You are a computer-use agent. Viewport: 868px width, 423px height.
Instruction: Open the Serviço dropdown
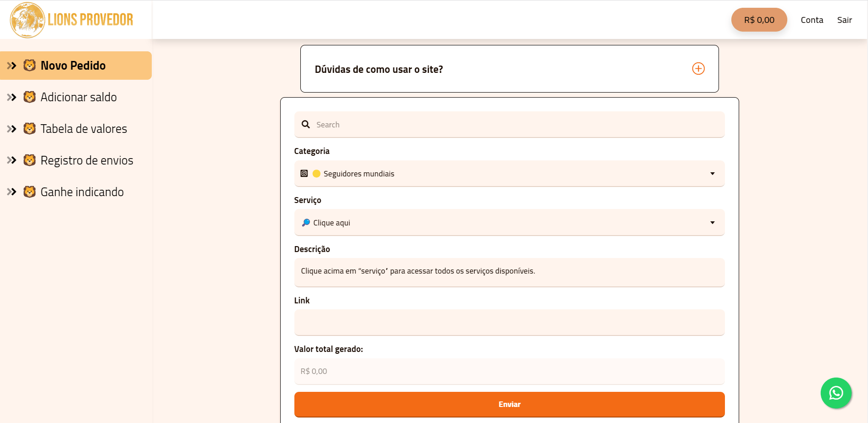509,223
